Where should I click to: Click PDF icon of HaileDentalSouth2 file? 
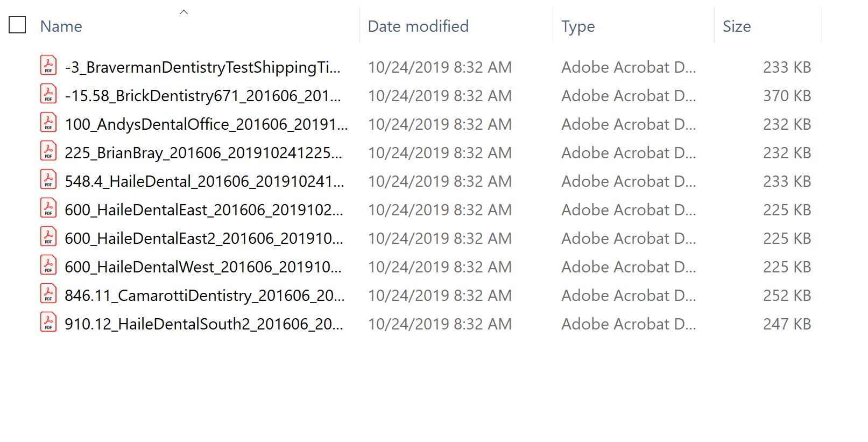[48, 322]
